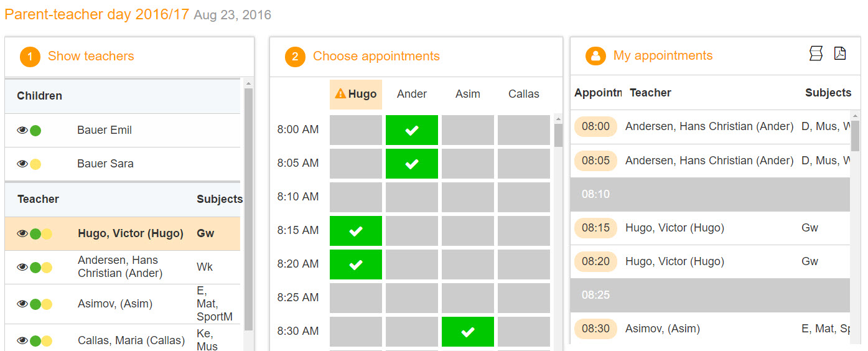The height and width of the screenshot is (351, 868).
Task: Export appointments with the PDF icon
Action: point(840,54)
